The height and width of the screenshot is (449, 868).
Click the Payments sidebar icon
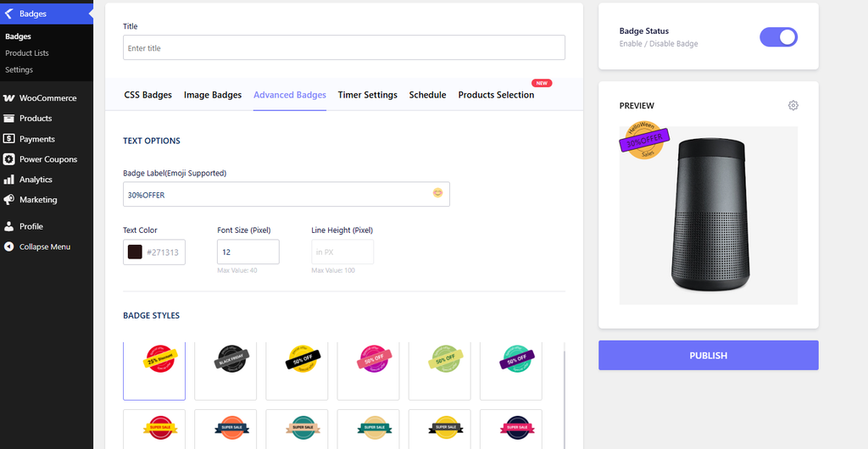pos(8,139)
